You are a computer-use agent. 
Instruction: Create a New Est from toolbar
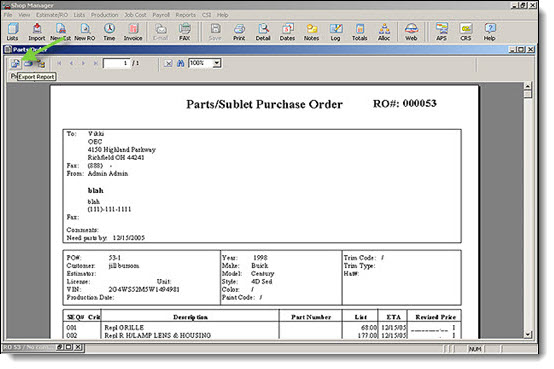tap(60, 31)
